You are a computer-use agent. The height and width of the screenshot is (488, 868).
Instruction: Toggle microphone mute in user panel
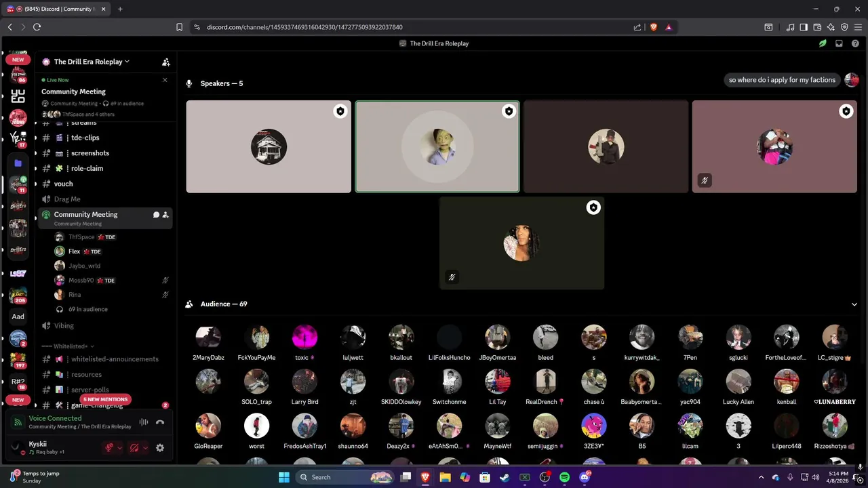108,448
